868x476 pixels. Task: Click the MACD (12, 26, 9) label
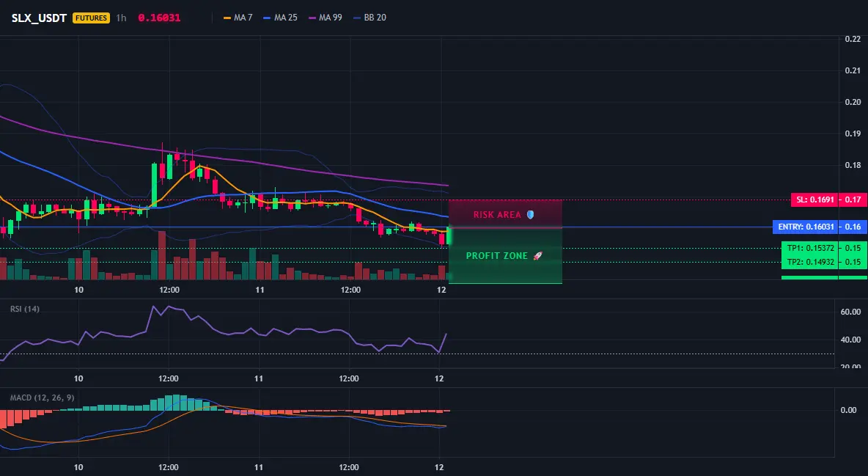42,398
